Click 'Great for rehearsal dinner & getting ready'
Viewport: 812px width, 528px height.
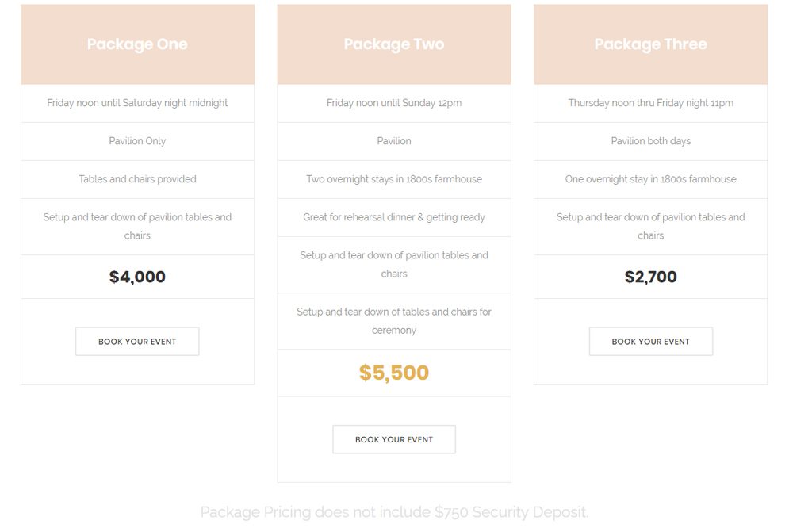(394, 217)
